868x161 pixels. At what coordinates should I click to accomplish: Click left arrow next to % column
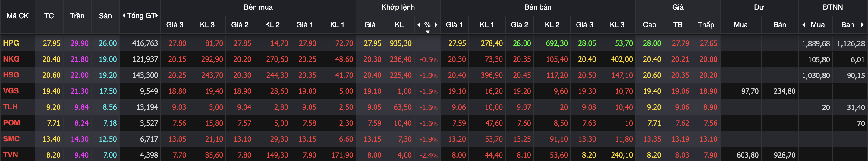[x=419, y=25]
